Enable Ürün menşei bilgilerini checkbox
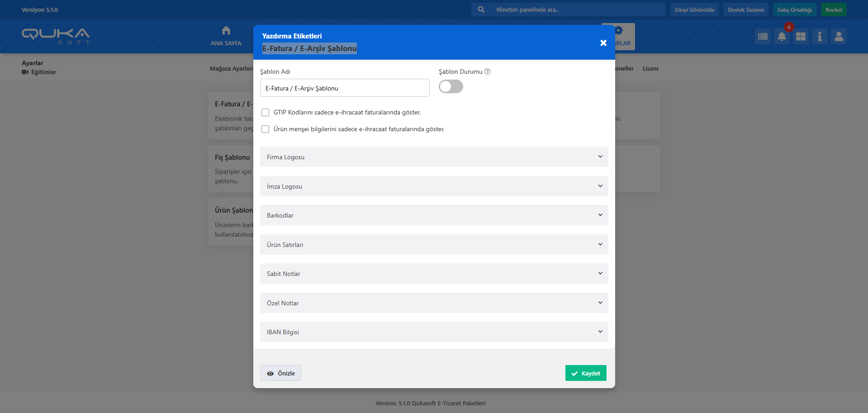 pos(266,129)
